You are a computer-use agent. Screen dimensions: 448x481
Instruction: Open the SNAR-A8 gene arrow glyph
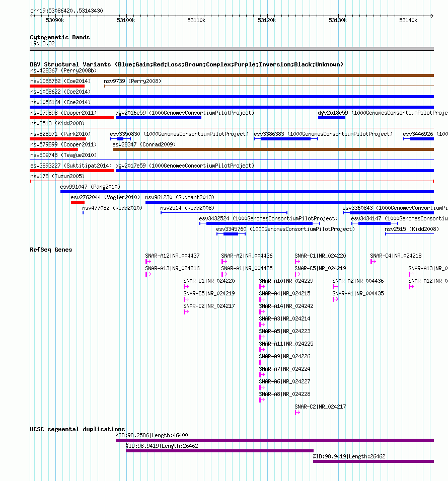point(262,400)
